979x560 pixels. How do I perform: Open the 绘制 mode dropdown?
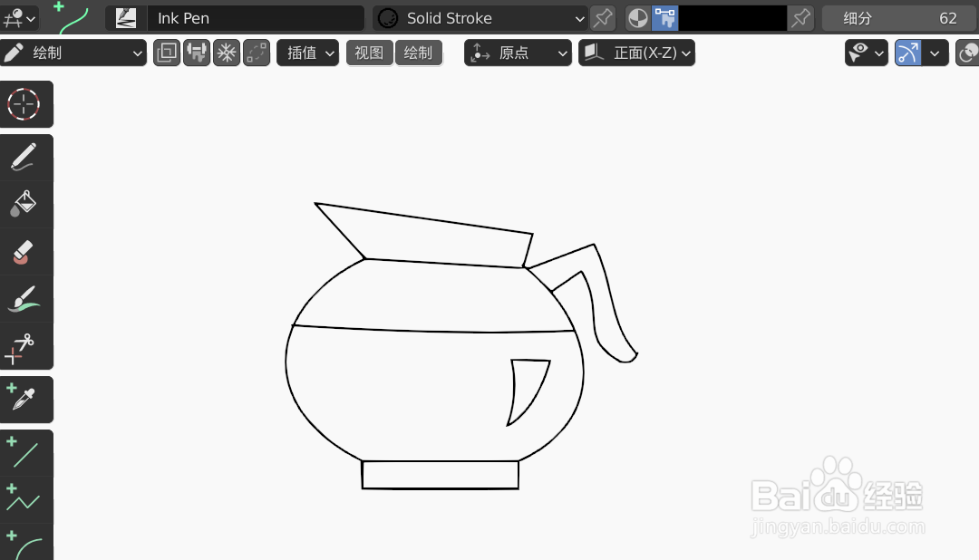73,53
